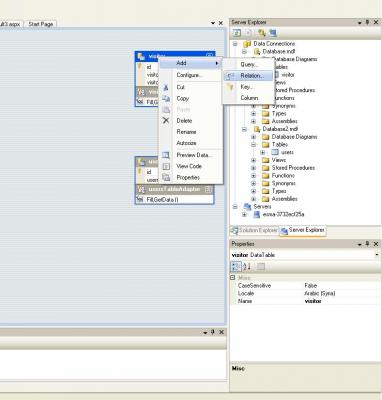
Task: Select the Server Explorer bottom tab
Action: coord(303,230)
